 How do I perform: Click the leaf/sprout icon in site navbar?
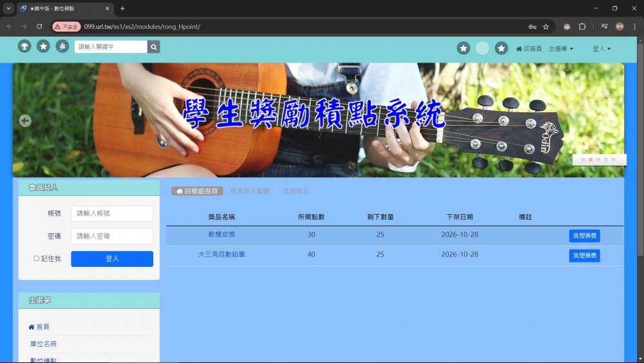pos(62,46)
